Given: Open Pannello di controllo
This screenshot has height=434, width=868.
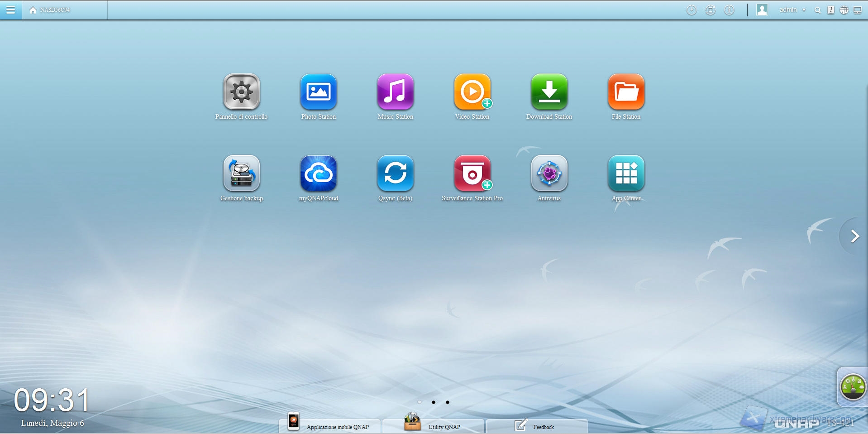Looking at the screenshot, I should (x=241, y=92).
